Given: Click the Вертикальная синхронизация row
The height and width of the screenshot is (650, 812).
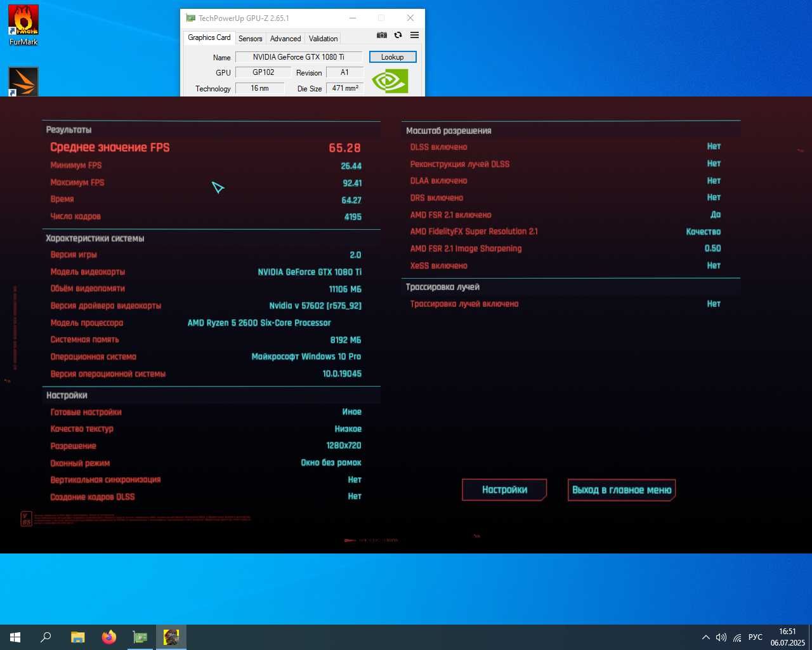Looking at the screenshot, I should coord(206,480).
